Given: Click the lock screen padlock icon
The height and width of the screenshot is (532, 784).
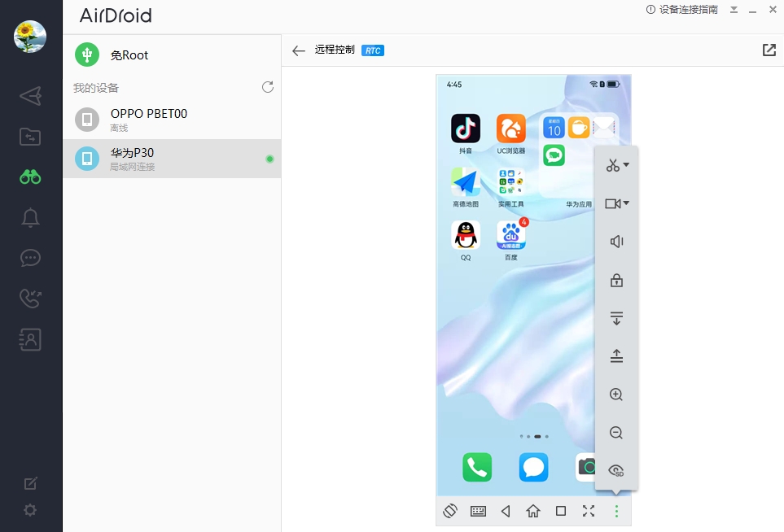Looking at the screenshot, I should pos(616,281).
